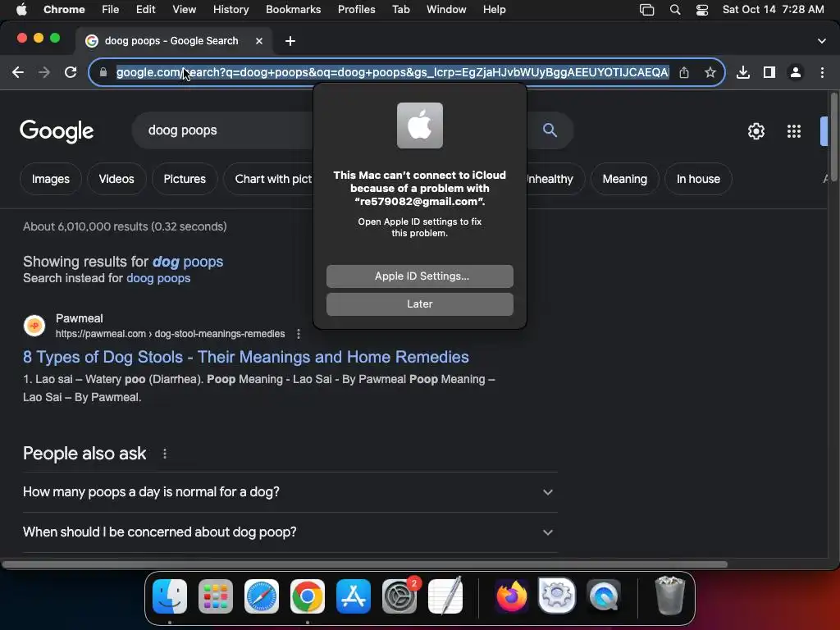Launch Safari from the dock
Viewport: 840px width, 630px height.
click(262, 596)
